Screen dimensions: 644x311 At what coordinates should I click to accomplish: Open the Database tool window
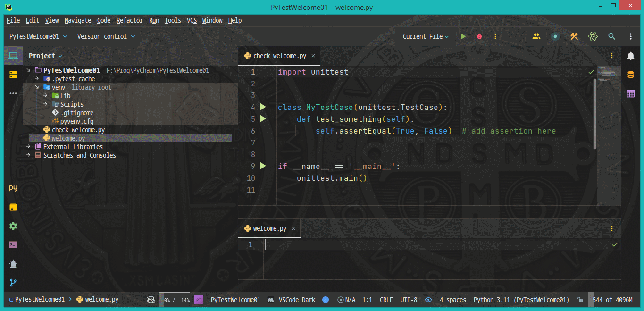pyautogui.click(x=631, y=75)
